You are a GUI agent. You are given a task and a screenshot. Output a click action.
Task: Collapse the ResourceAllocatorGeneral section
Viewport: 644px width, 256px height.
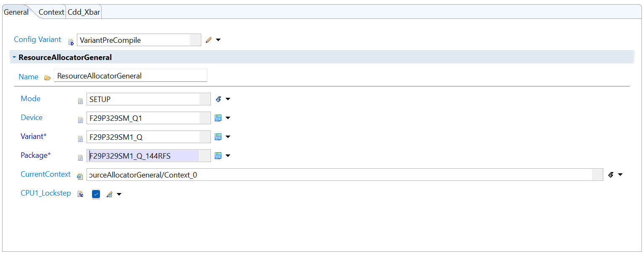click(x=14, y=57)
